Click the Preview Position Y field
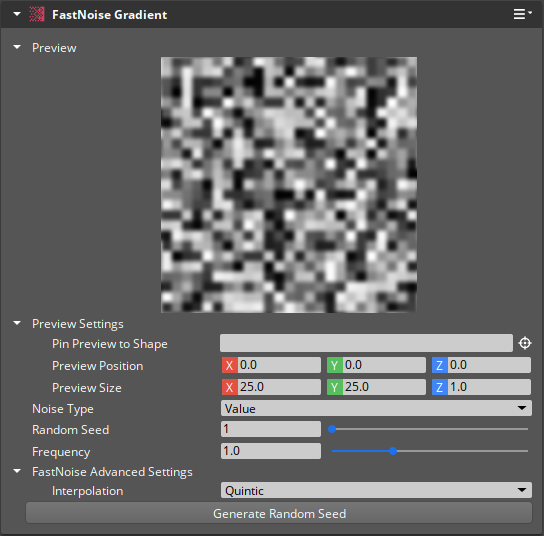The width and height of the screenshot is (544, 536). [376, 365]
